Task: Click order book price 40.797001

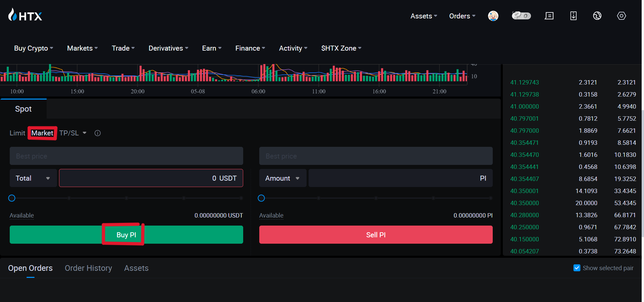Action: click(x=525, y=118)
